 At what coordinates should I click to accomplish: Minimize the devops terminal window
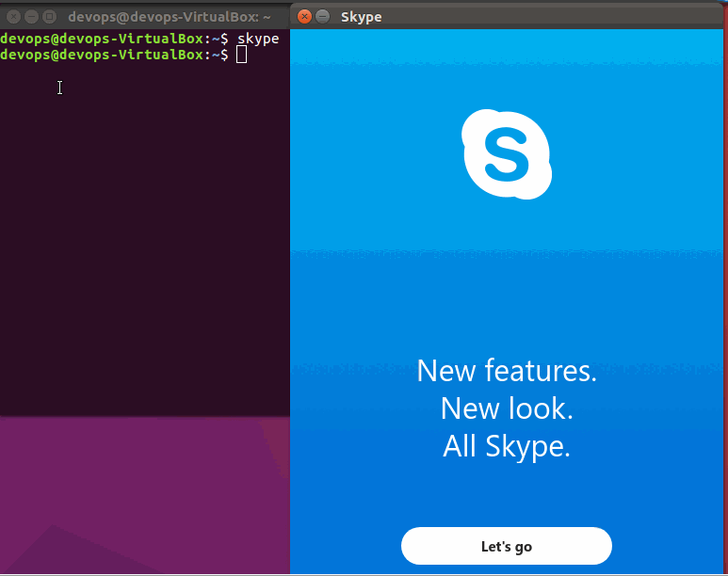click(31, 17)
